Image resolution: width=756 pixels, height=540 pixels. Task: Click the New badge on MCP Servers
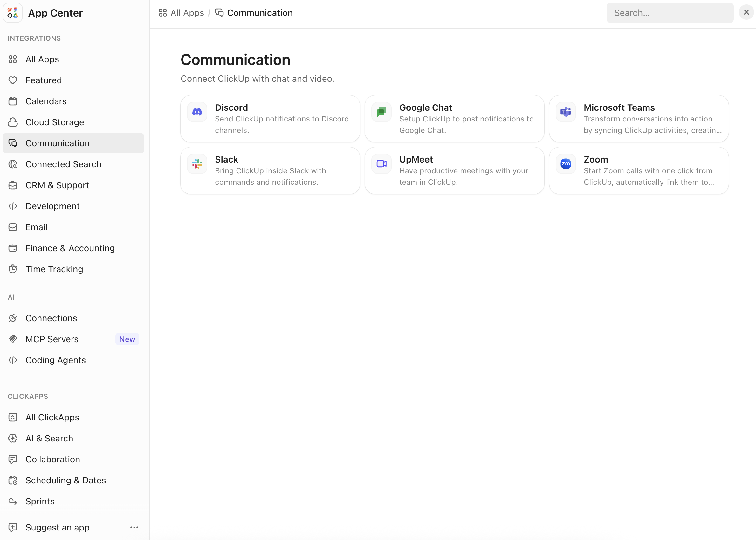(x=127, y=339)
